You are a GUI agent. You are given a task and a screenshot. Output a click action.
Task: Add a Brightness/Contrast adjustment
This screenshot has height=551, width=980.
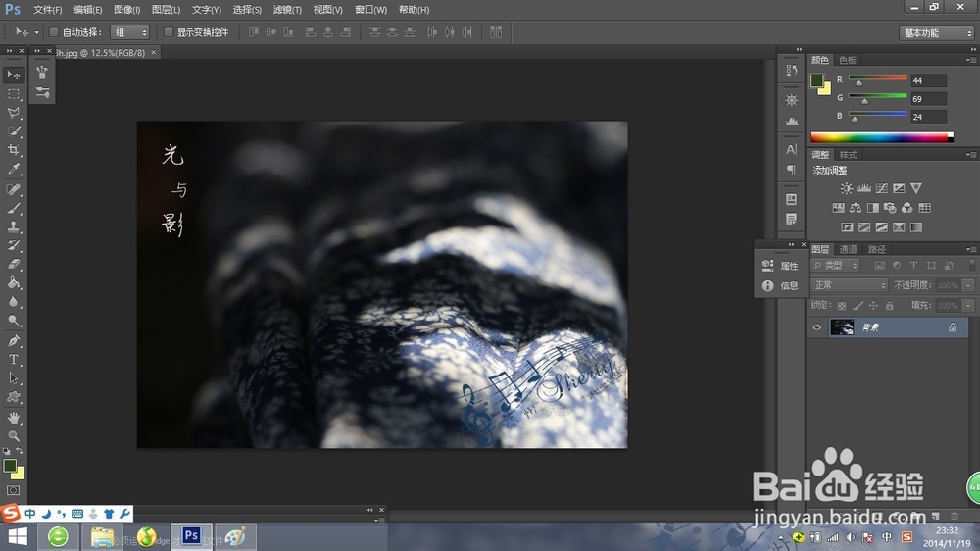[x=847, y=188]
